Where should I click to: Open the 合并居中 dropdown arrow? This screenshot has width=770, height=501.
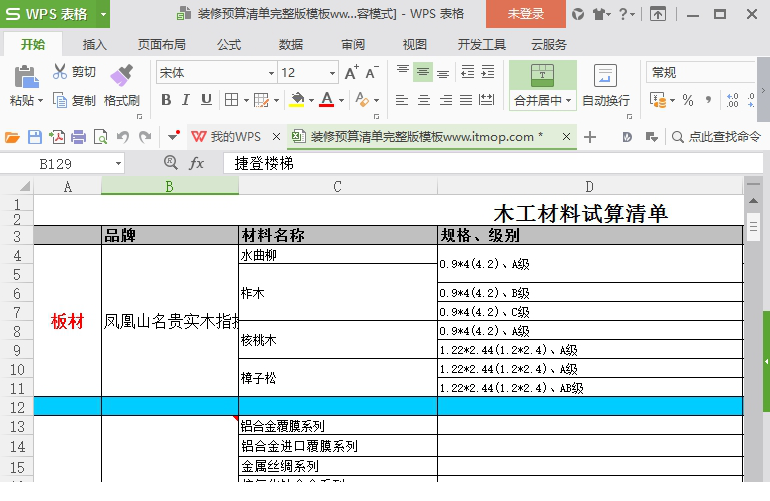[x=569, y=101]
